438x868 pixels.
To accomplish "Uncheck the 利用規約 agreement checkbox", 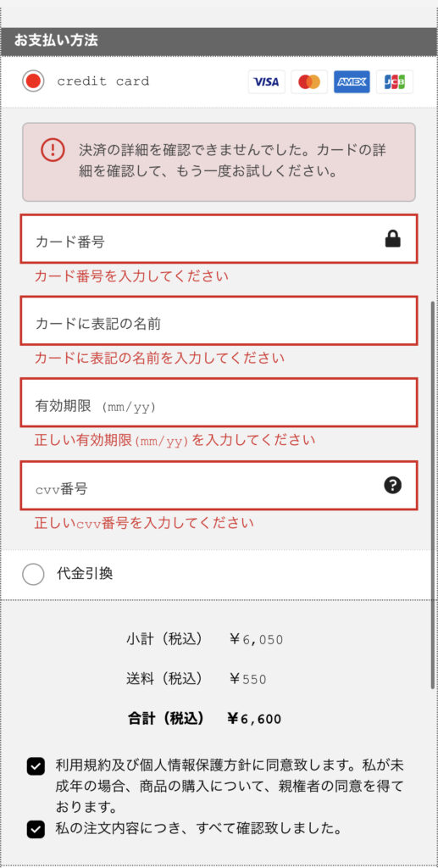I will (x=36, y=767).
